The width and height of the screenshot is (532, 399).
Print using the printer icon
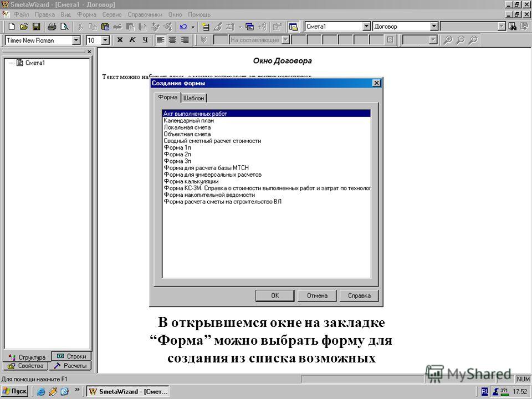[52, 27]
